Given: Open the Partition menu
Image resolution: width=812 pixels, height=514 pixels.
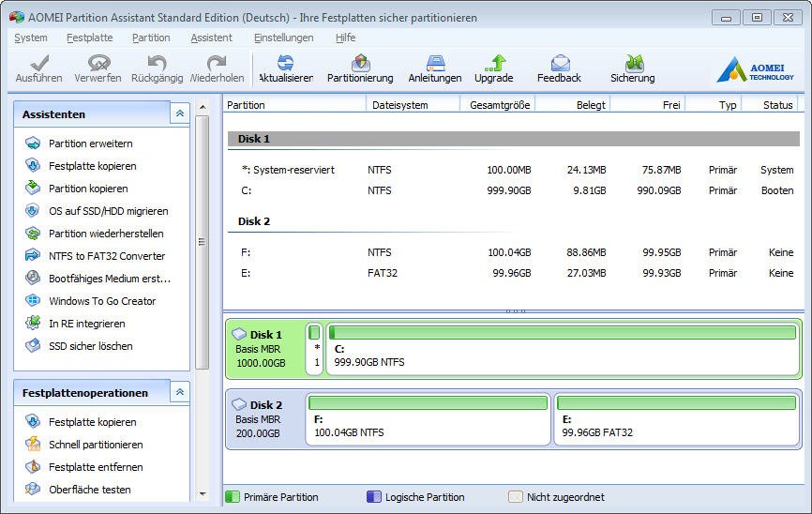Looking at the screenshot, I should point(151,38).
